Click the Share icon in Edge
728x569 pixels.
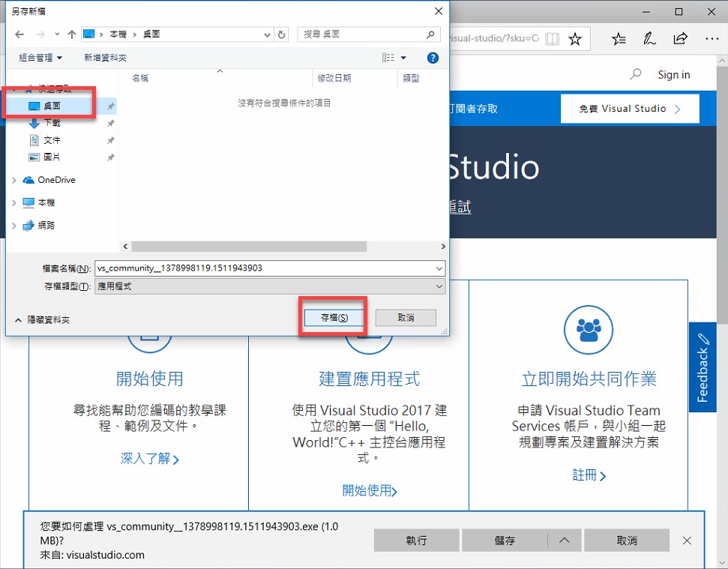[x=680, y=38]
